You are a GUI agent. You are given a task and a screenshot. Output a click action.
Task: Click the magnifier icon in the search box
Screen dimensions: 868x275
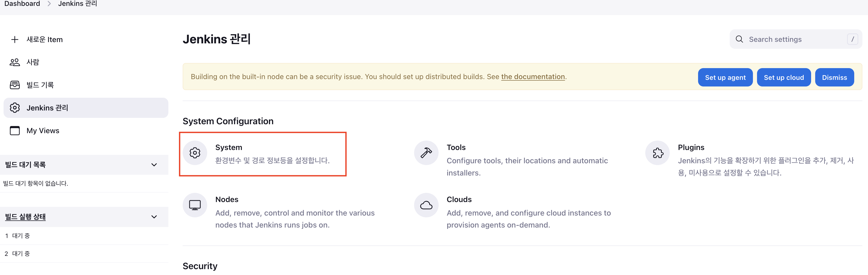[739, 39]
